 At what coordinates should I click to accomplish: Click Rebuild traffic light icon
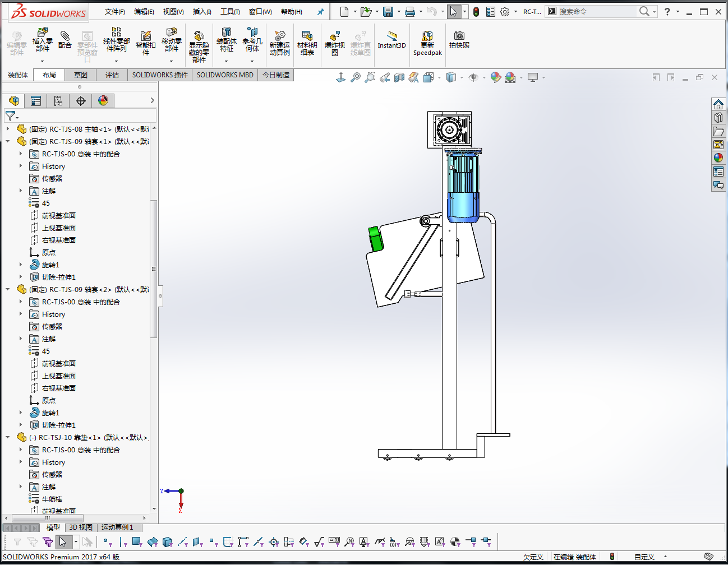click(476, 11)
